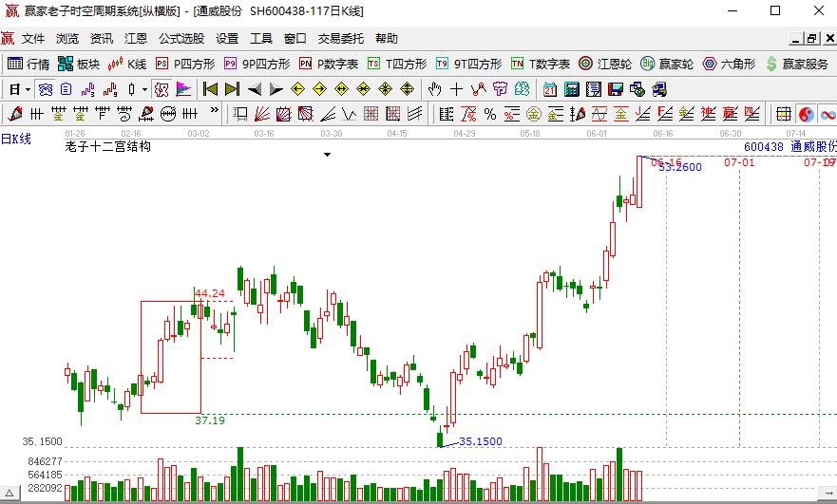Image resolution: width=837 pixels, height=504 pixels.
Task: Select the percent symbol tool
Action: (x=490, y=114)
